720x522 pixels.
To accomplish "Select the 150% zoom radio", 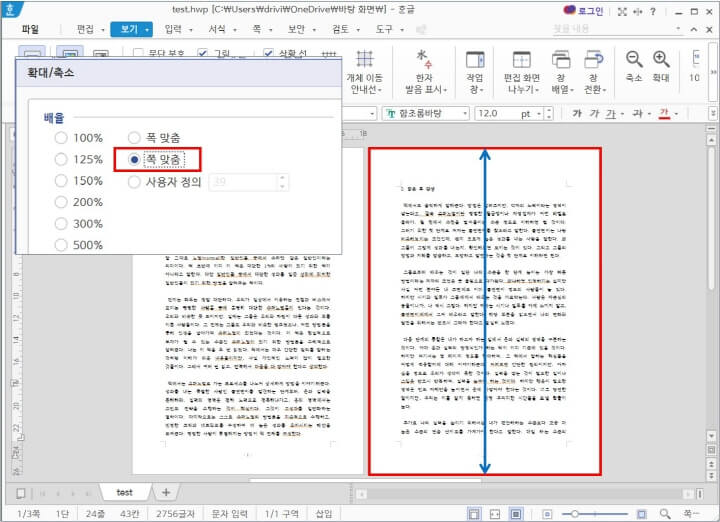I will click(x=61, y=180).
